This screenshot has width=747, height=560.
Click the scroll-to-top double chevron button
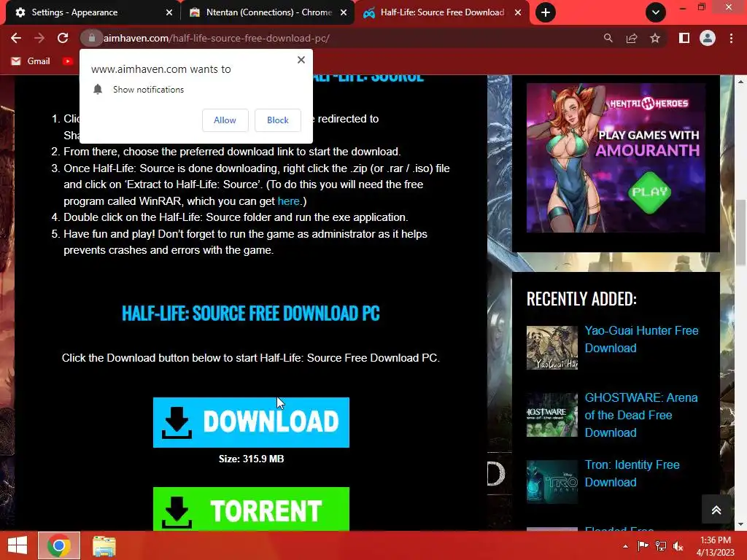[x=716, y=510]
